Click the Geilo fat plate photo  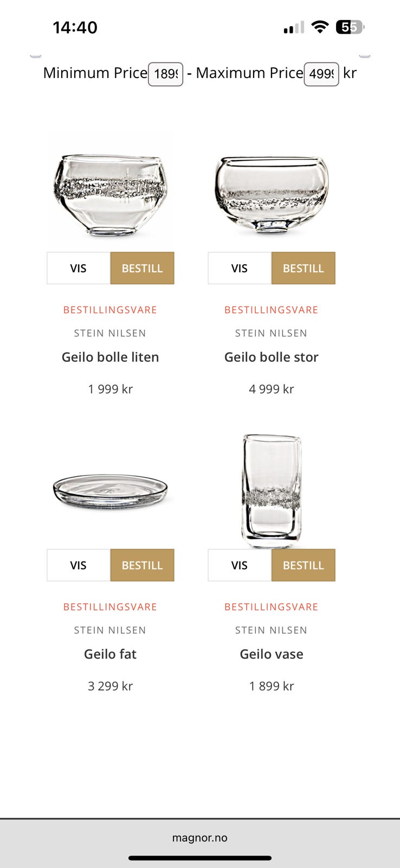coord(110,489)
